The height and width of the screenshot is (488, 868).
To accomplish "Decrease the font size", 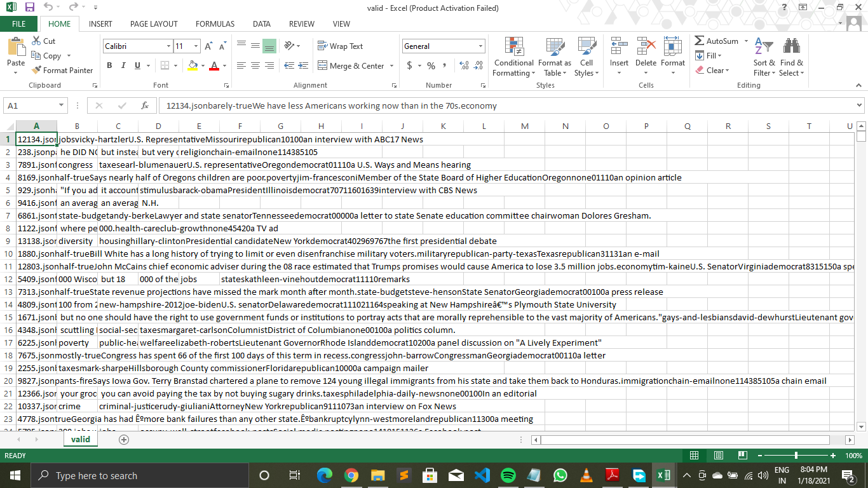I will [x=222, y=46].
